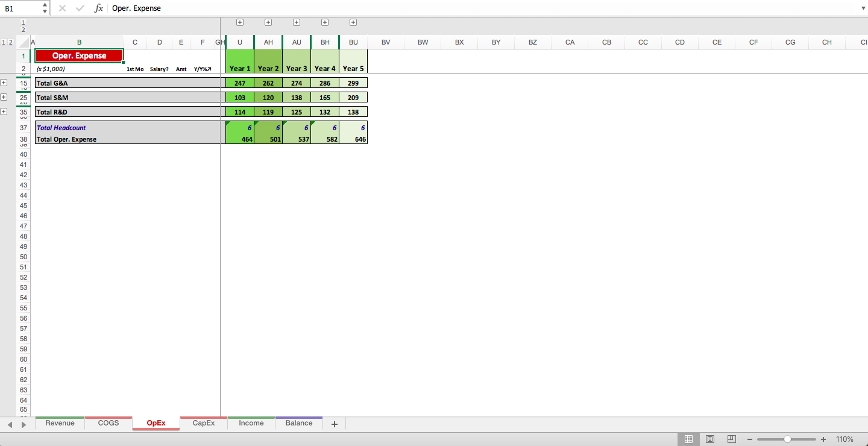This screenshot has width=868, height=446.
Task: Select the Total R&D label cell
Action: (79, 111)
